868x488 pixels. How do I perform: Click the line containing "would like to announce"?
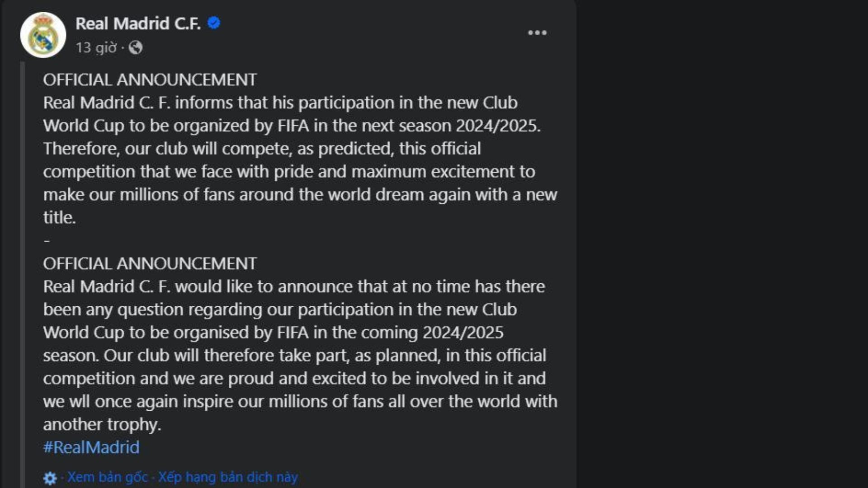point(294,287)
